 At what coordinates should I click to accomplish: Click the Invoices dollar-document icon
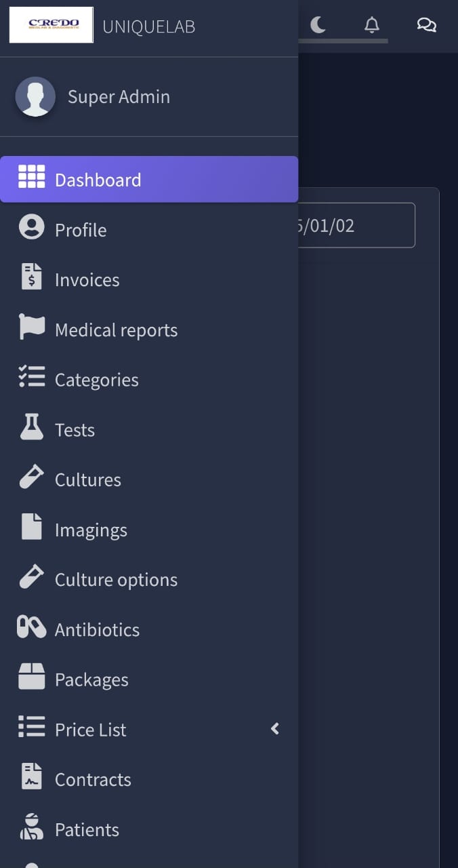(x=31, y=277)
